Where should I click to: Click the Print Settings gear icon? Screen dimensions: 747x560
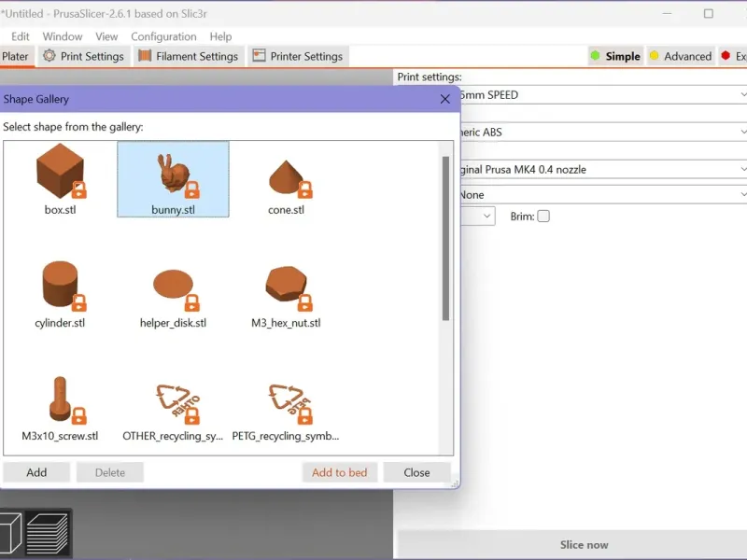pos(49,56)
